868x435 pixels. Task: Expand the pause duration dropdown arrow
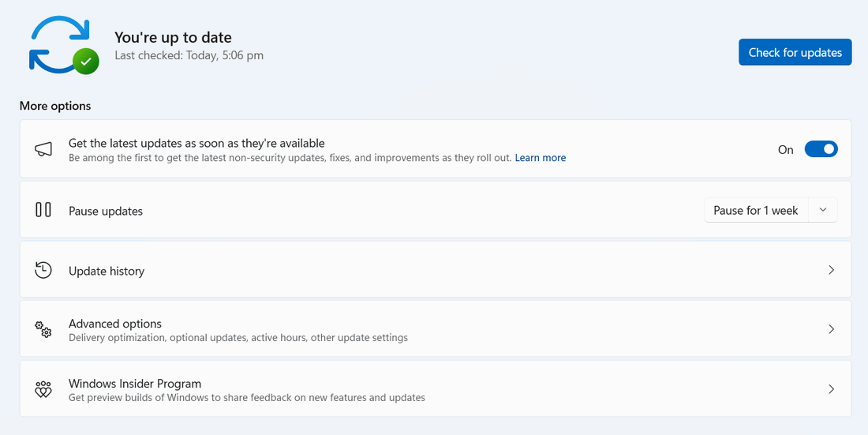click(x=823, y=210)
